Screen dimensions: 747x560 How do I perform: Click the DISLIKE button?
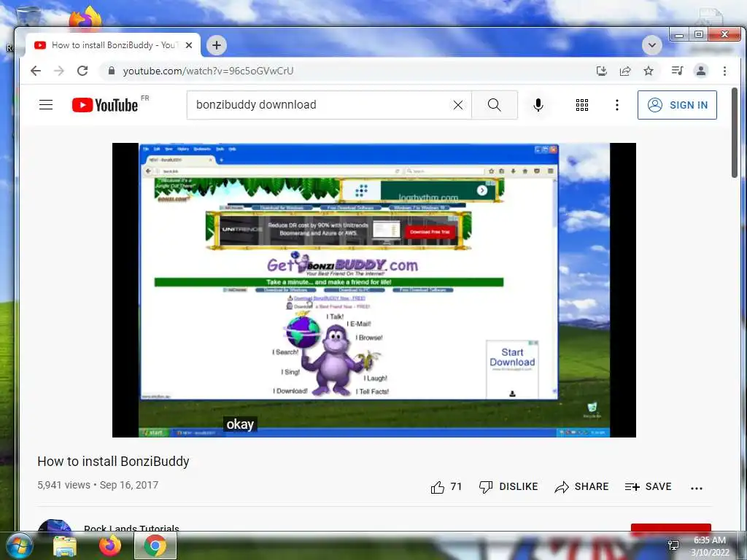tap(508, 486)
